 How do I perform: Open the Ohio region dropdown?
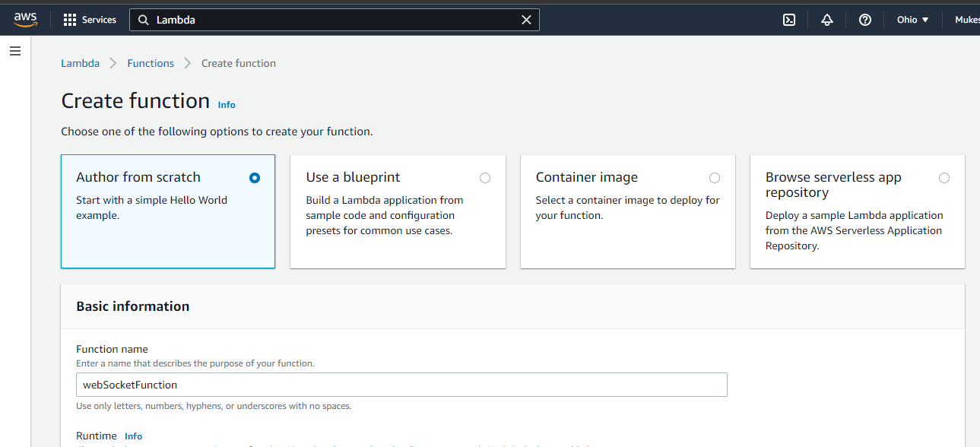[x=912, y=19]
